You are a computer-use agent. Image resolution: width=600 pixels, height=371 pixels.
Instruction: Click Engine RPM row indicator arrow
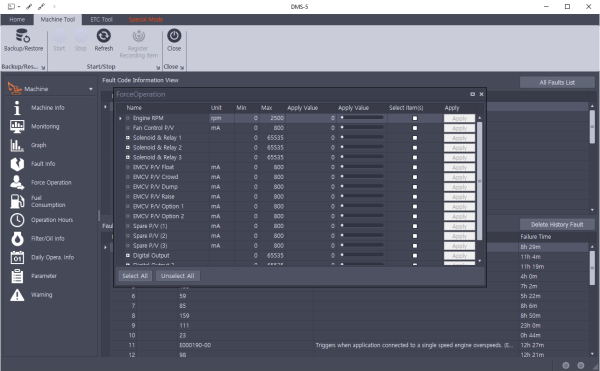coord(120,119)
